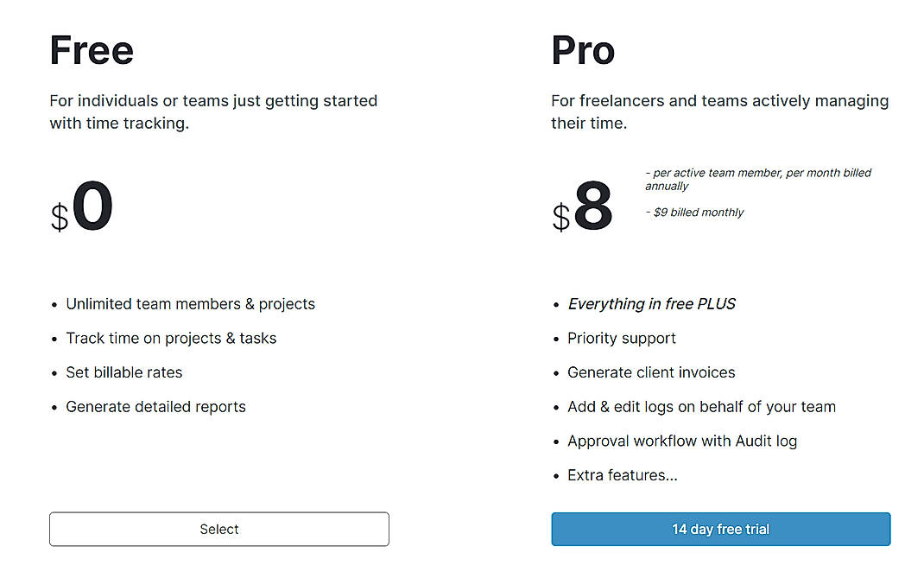The image size is (924, 578).
Task: Click the '$9 billed monthly' note
Action: coord(695,212)
